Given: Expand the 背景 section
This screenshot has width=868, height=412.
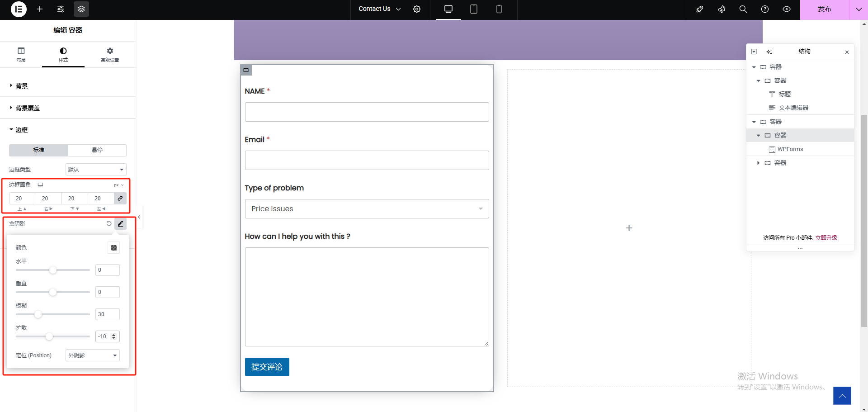Looking at the screenshot, I should click(x=22, y=86).
